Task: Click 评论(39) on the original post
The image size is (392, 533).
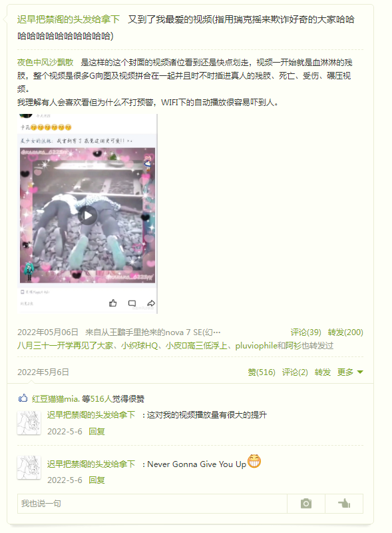Action: point(305,332)
